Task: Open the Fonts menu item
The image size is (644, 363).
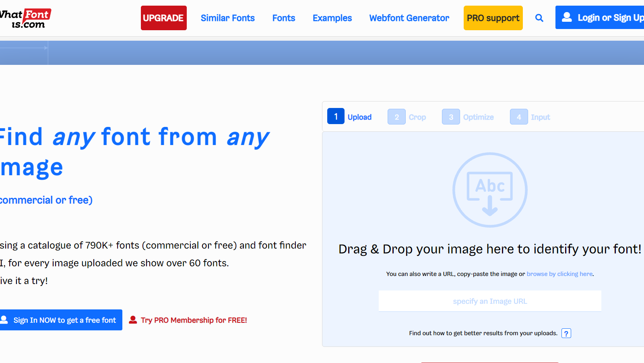Action: click(x=283, y=18)
